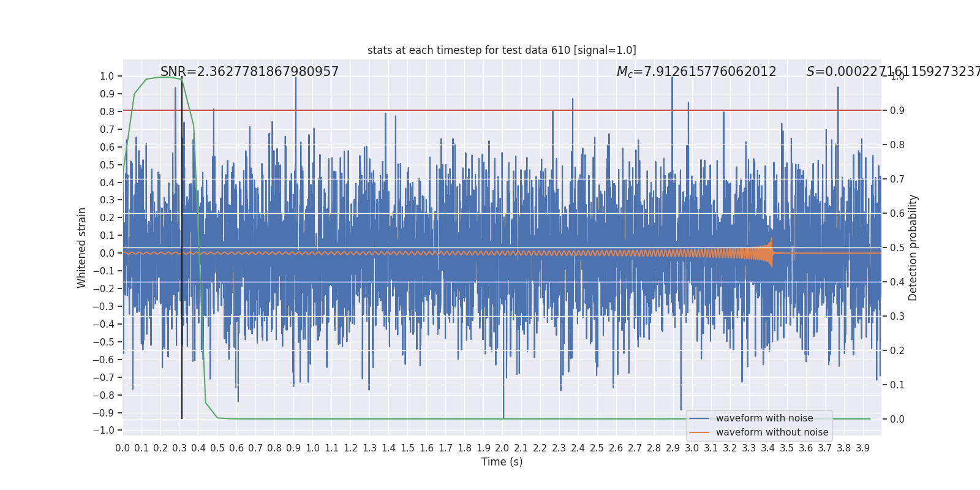
Task: Select Time axis tick label 2.3
Action: tap(559, 448)
